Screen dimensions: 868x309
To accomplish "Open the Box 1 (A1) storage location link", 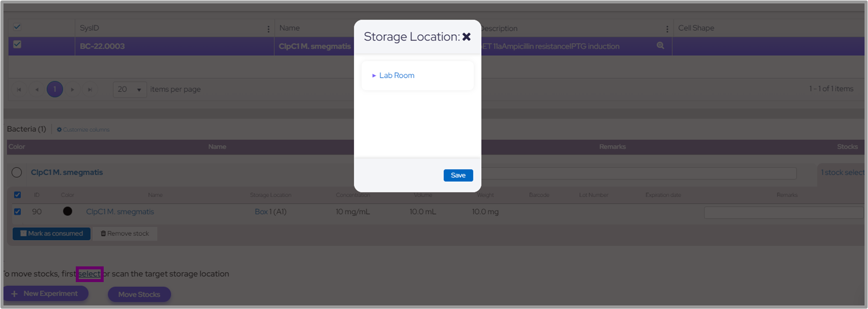I will pos(270,212).
